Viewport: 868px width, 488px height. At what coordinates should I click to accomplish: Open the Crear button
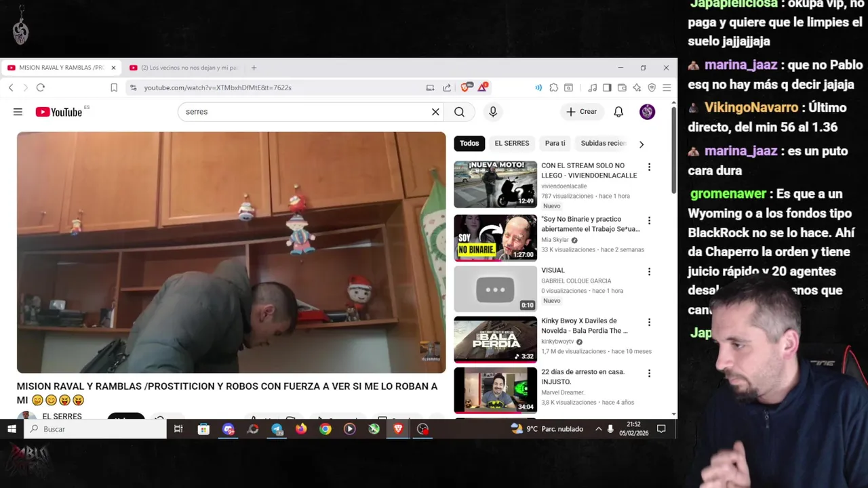[582, 112]
